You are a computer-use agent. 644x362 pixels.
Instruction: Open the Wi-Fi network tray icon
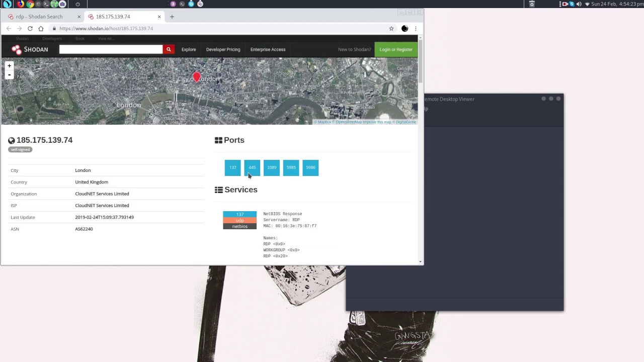[587, 4]
